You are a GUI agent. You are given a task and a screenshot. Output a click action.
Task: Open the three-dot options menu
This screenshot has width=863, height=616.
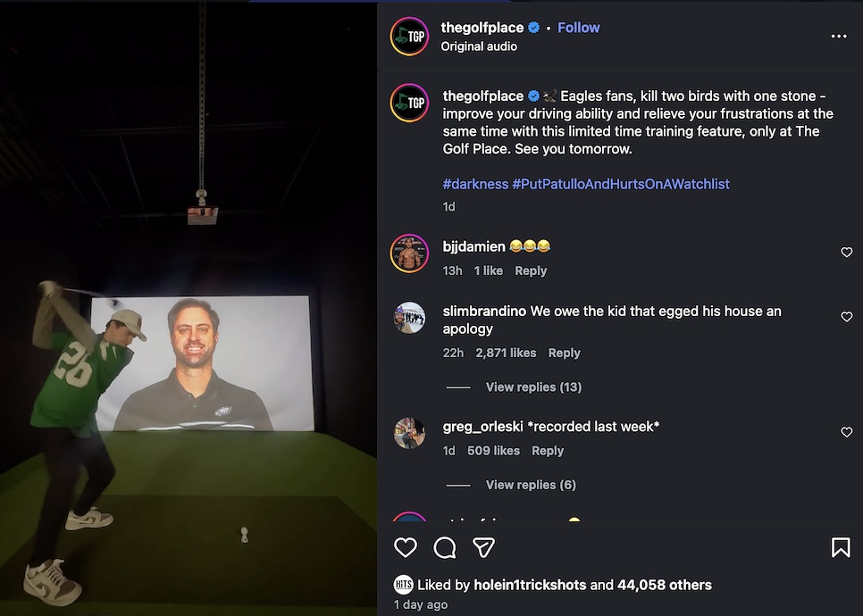839,36
